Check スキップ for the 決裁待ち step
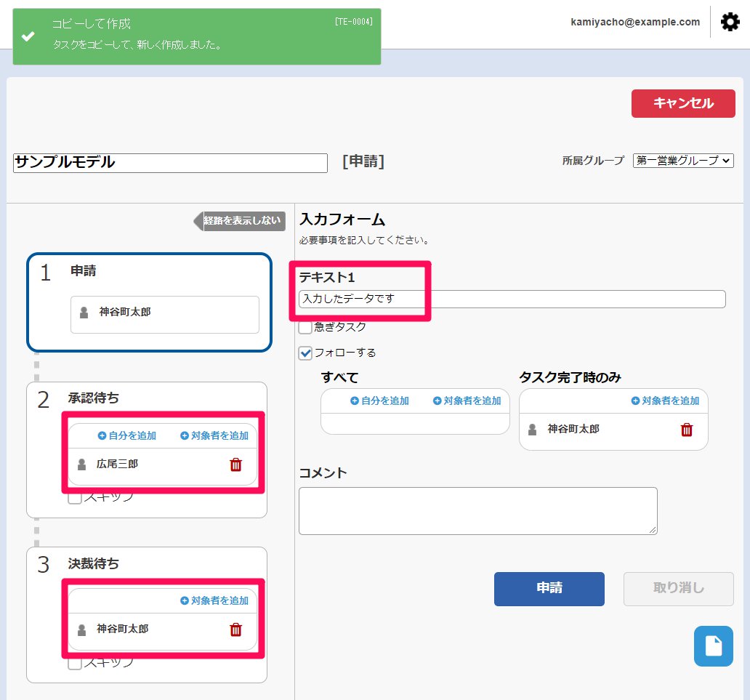The image size is (750, 700). (74, 663)
